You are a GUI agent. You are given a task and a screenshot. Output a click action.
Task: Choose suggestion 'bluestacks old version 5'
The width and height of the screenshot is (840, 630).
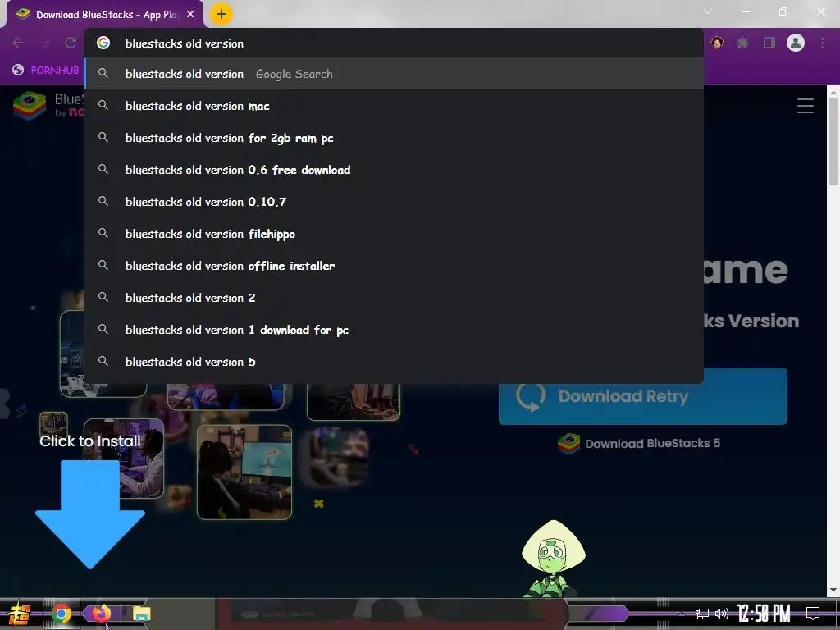(x=394, y=362)
